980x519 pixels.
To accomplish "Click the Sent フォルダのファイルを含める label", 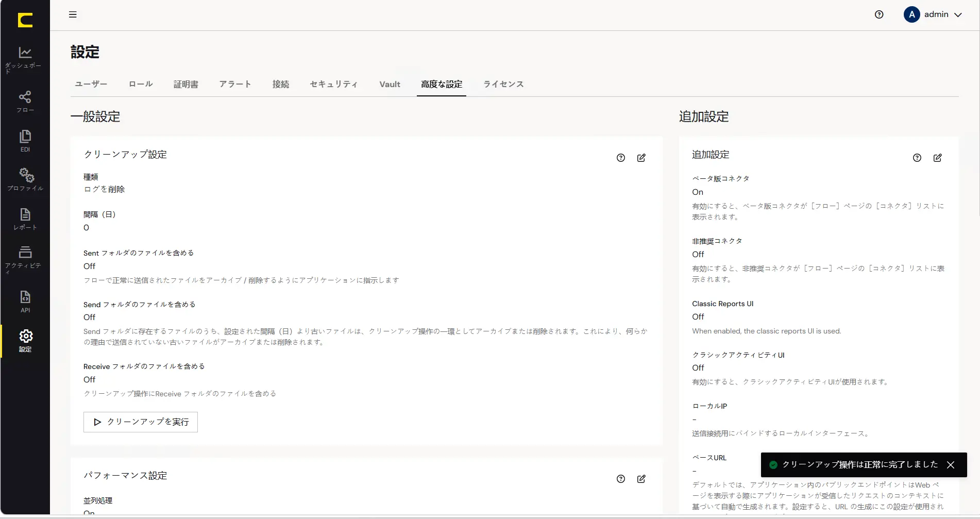I will pos(139,253).
